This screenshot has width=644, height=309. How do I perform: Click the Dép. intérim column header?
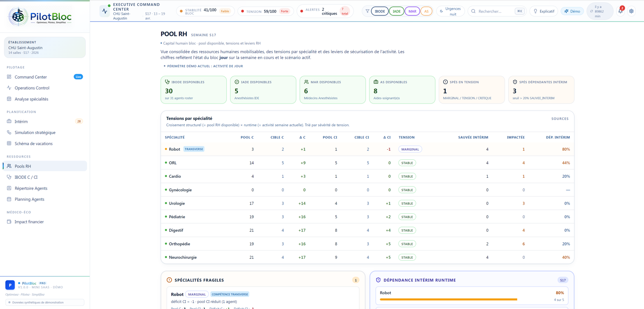coord(558,137)
